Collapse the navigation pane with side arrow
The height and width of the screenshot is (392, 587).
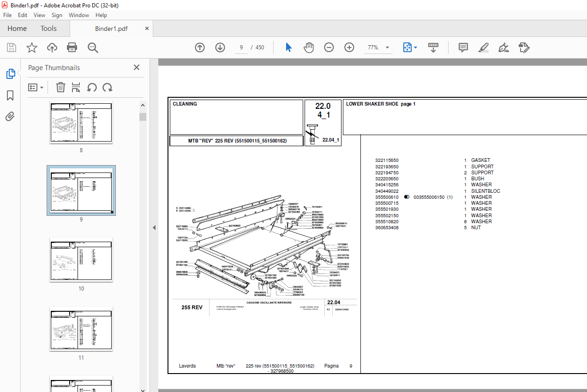tap(154, 227)
